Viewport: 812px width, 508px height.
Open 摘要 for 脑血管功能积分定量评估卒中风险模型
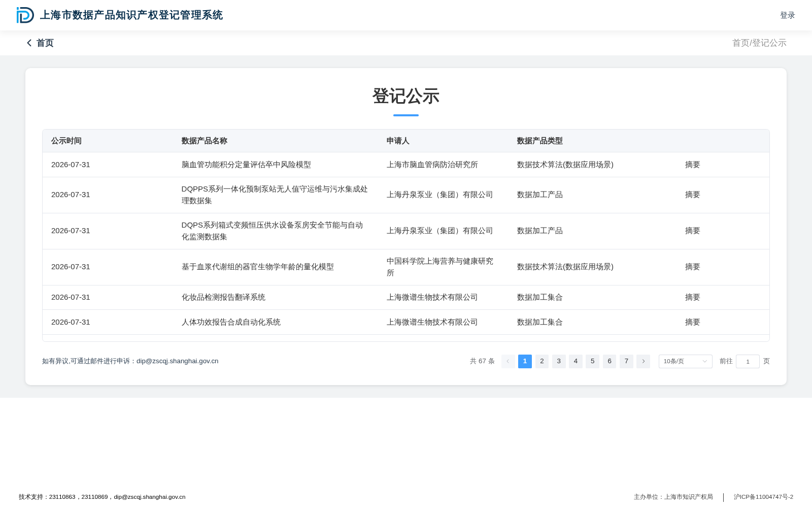pos(693,165)
